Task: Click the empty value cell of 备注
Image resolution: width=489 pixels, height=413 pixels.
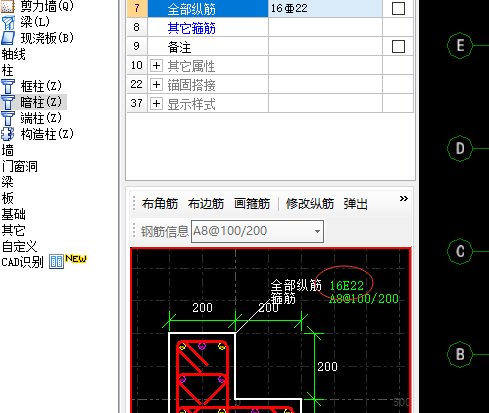Action: click(325, 46)
